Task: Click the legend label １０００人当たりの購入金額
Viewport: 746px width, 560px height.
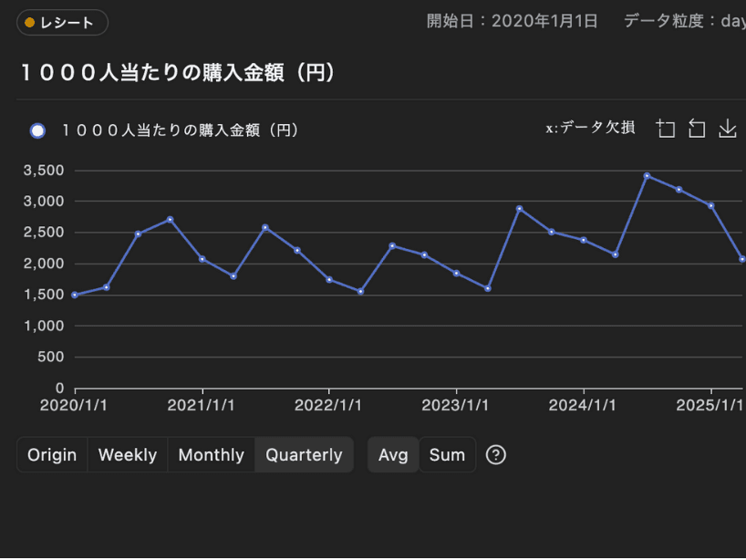Action: (181, 130)
